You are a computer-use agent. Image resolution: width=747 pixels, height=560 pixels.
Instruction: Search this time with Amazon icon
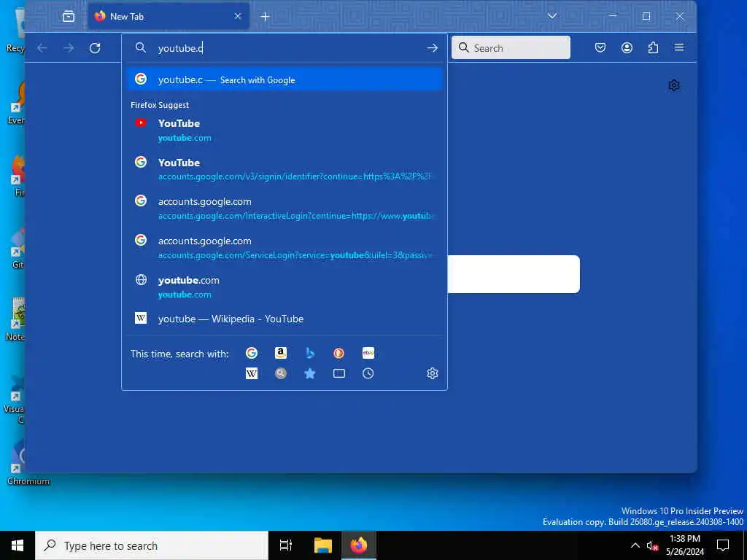pyautogui.click(x=281, y=353)
